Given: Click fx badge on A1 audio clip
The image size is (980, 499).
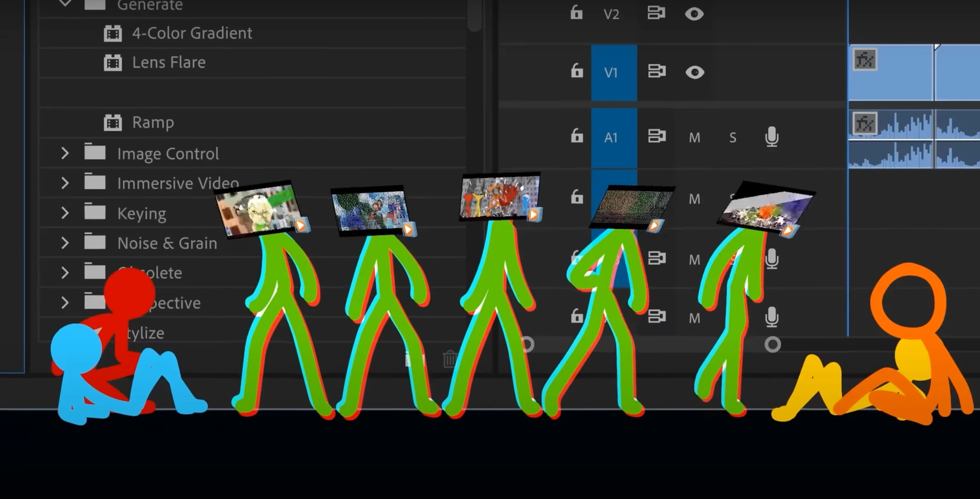Looking at the screenshot, I should 865,124.
